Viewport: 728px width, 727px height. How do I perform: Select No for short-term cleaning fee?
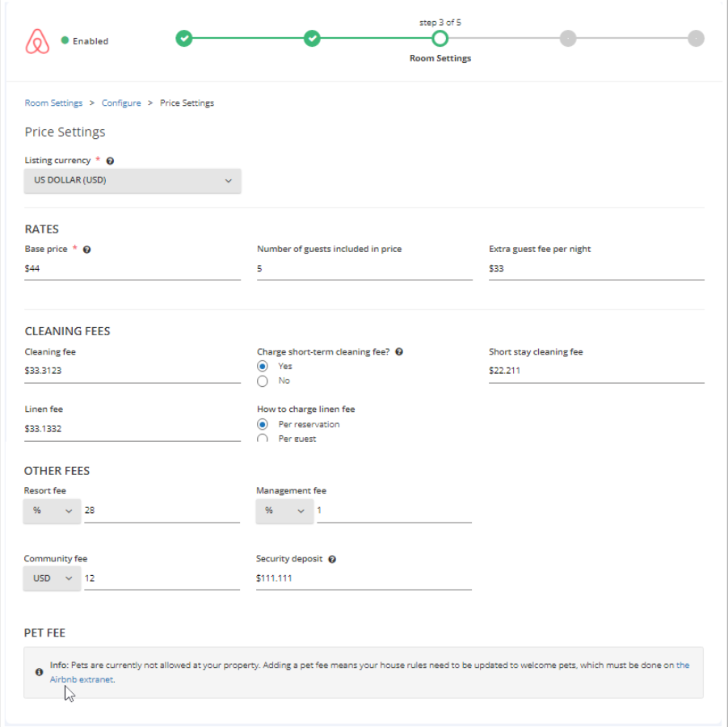263,381
